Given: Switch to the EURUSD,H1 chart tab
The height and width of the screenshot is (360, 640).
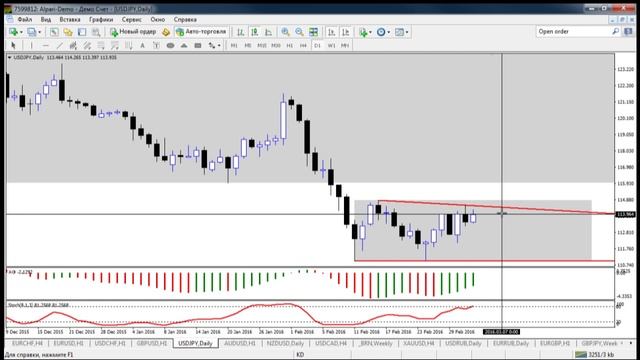Looking at the screenshot, I should [68, 343].
